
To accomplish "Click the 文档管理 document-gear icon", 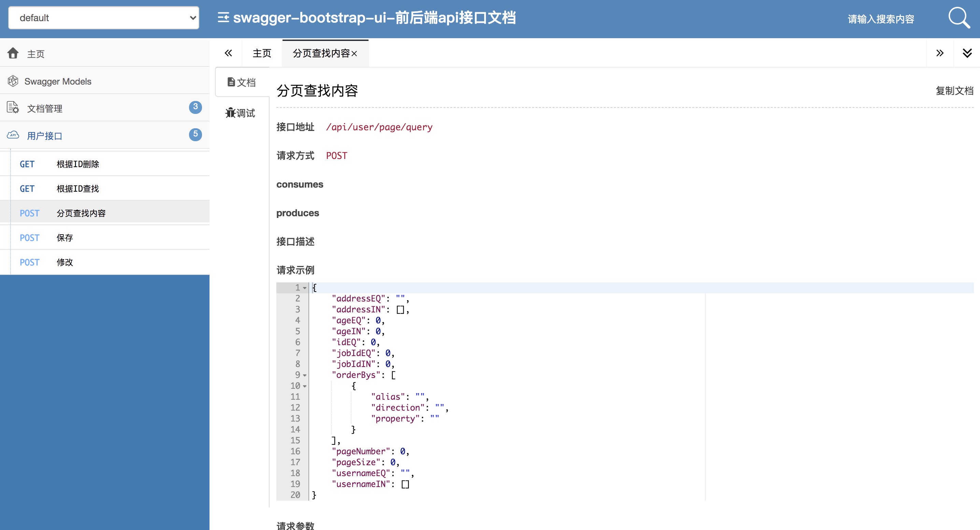I will (13, 108).
